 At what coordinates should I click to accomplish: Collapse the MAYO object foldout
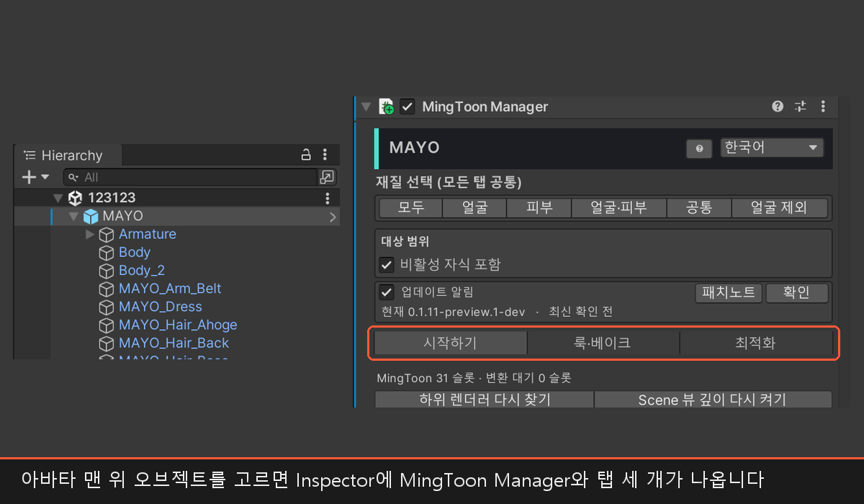click(74, 217)
